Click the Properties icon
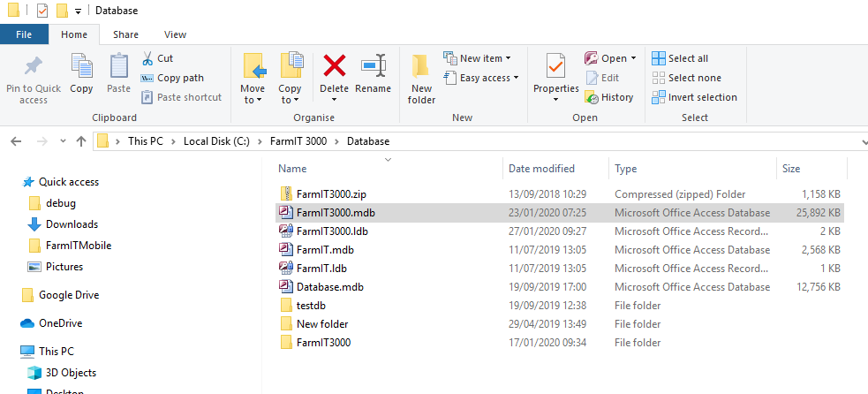This screenshot has width=868, height=394. point(555,67)
